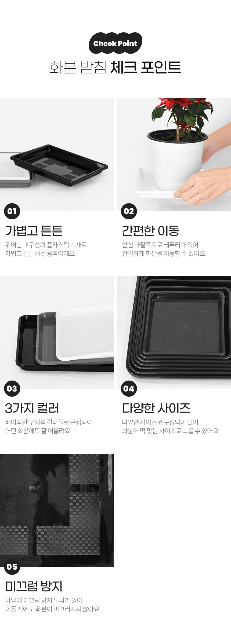The height and width of the screenshot is (644, 231).
Task: Click the Check Point cloud badge
Action: 115,43
